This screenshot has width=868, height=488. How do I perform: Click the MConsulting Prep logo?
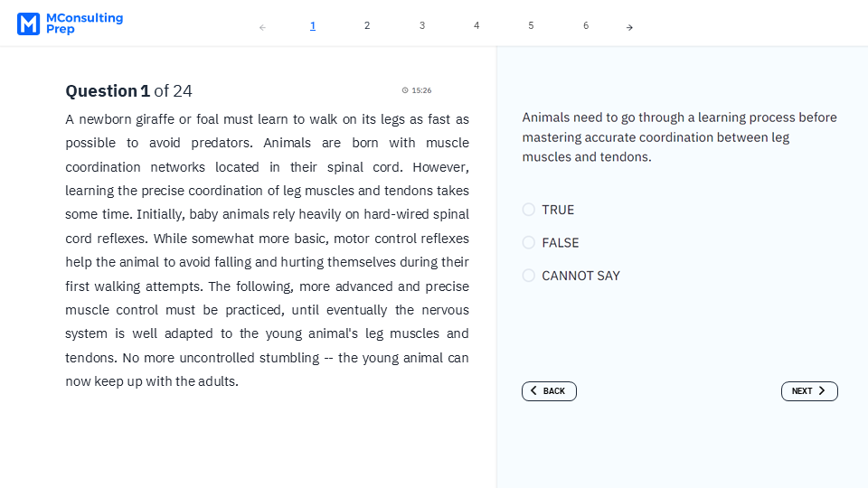pyautogui.click(x=70, y=23)
